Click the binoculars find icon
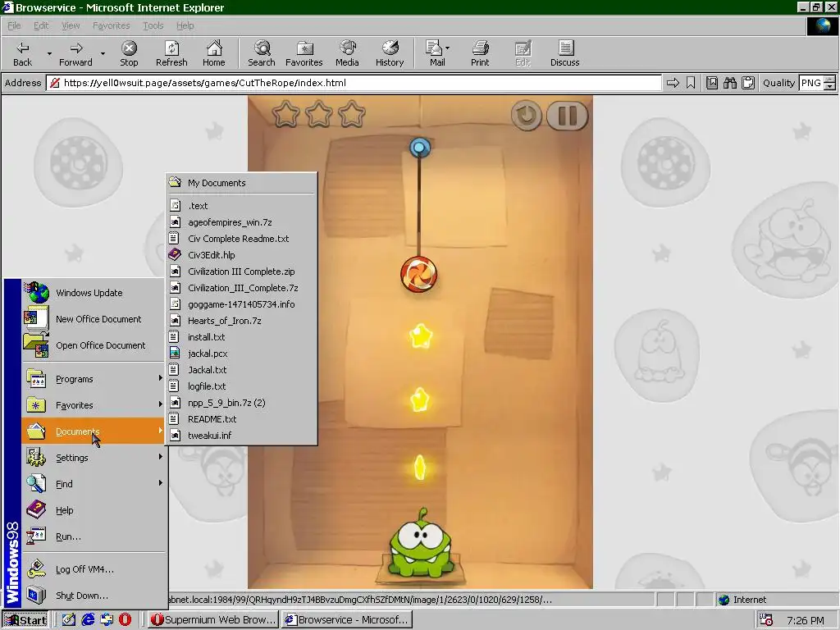Viewport: 840px width, 630px height. (x=729, y=83)
